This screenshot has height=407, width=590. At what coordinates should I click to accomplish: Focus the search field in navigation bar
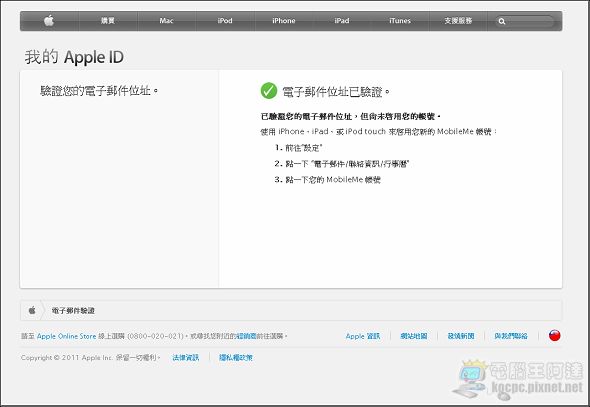click(x=525, y=21)
